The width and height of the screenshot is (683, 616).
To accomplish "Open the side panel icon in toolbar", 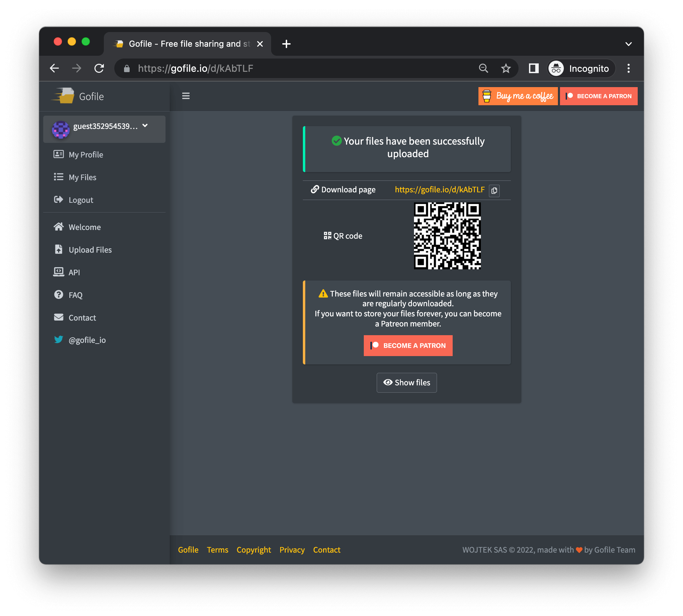I will pos(534,68).
